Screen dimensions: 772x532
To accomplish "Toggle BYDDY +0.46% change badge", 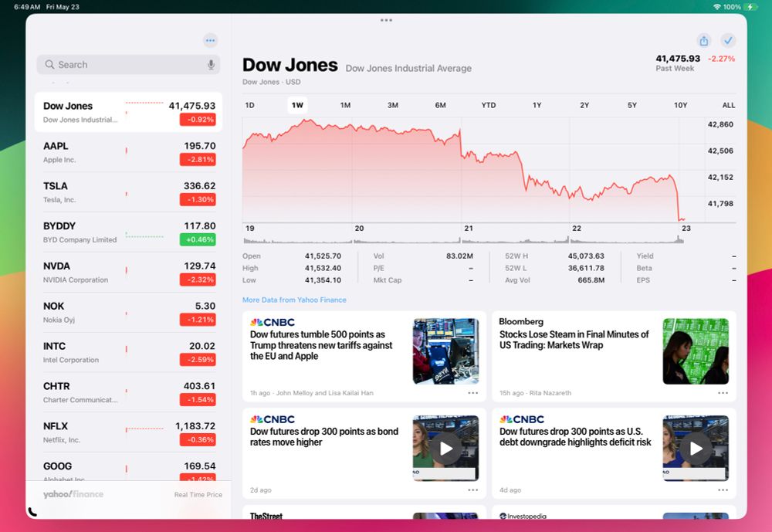I will click(x=198, y=239).
